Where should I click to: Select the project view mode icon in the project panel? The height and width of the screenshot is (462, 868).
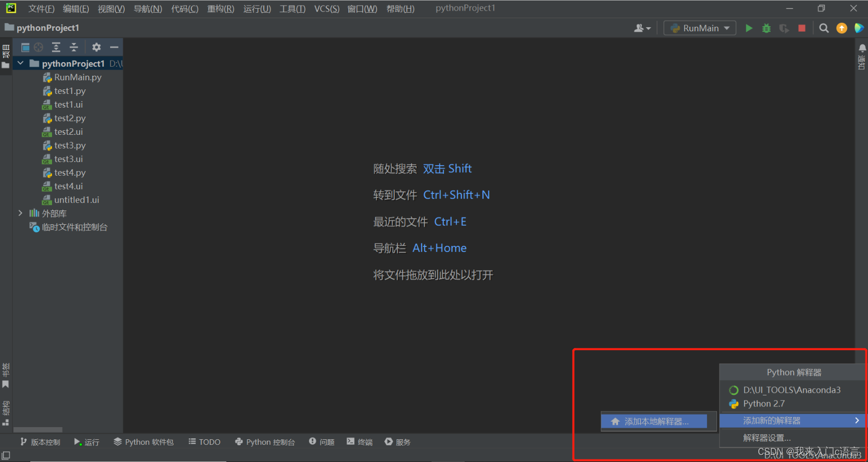[x=25, y=47]
